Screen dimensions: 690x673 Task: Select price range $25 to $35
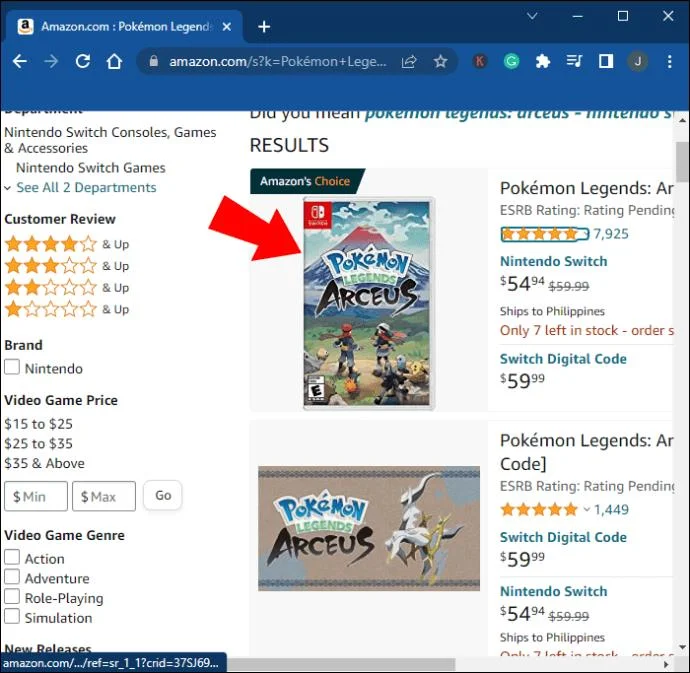[38, 444]
